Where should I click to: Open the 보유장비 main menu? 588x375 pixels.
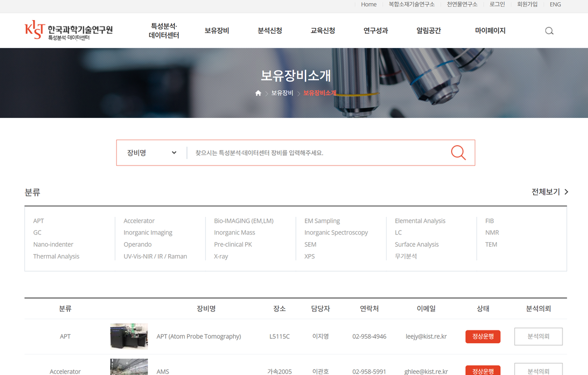tap(217, 30)
